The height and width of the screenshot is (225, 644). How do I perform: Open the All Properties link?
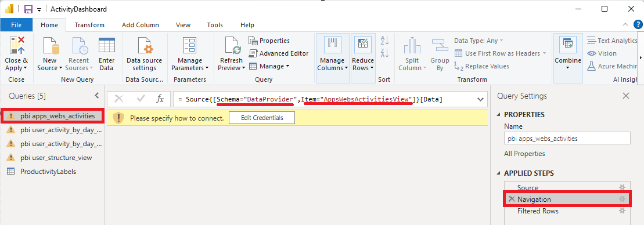coord(524,154)
